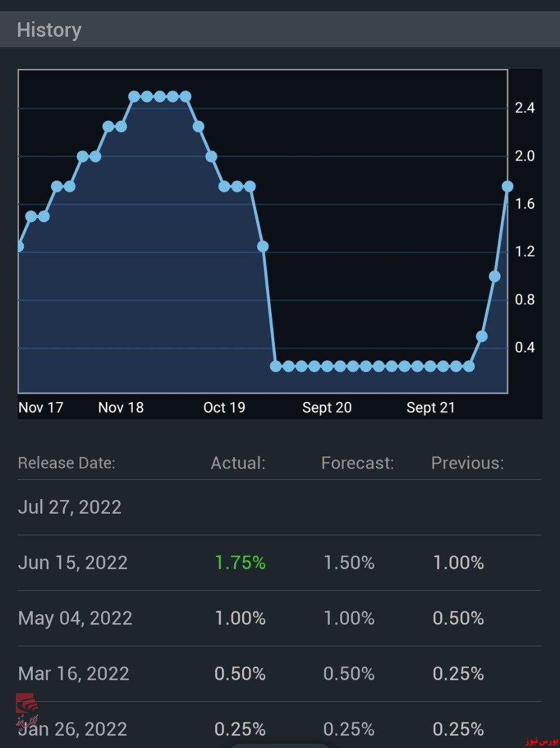The width and height of the screenshot is (560, 748).
Task: Click the Actual column header
Action: [238, 463]
